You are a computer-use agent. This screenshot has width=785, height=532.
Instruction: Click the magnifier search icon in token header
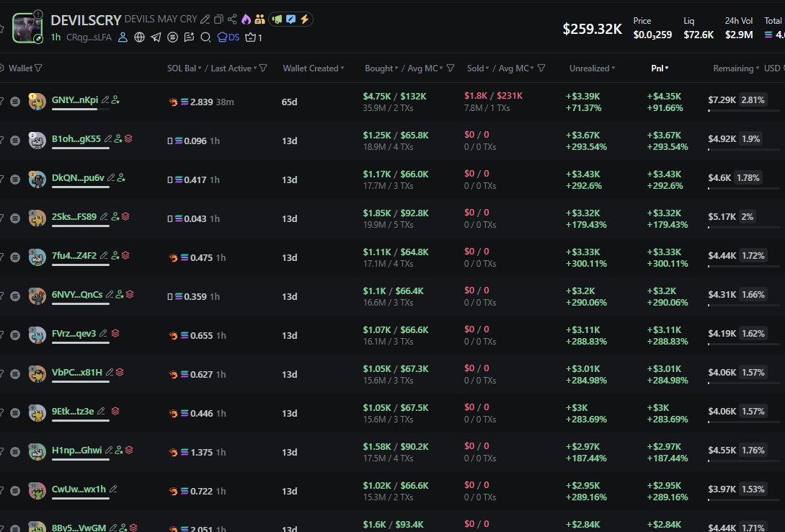point(205,37)
